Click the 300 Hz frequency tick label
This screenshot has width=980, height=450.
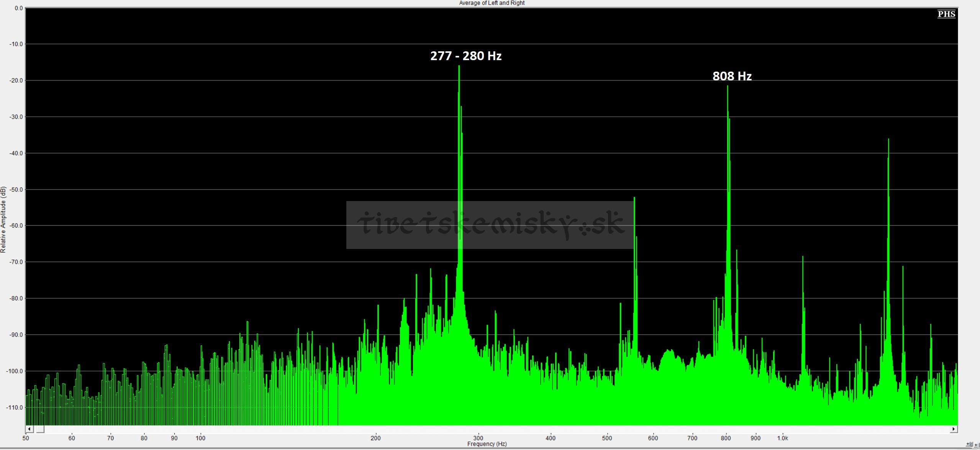[x=478, y=438]
